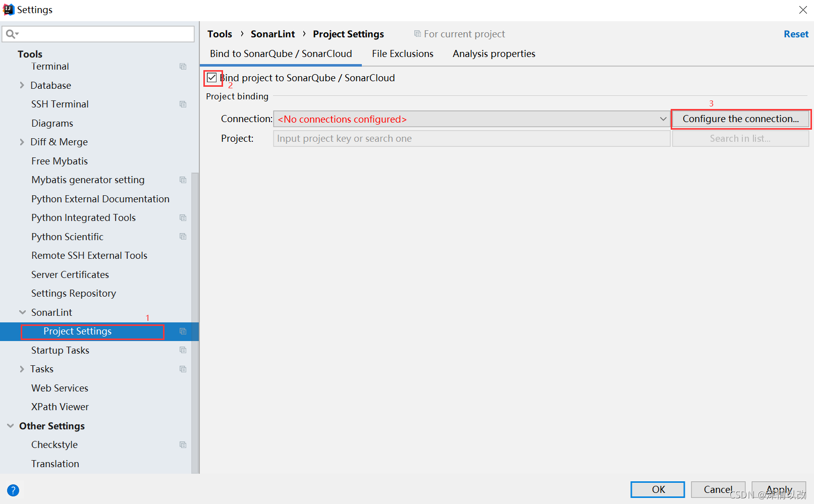This screenshot has height=504, width=814.
Task: Open the File Exclusions tab
Action: [403, 54]
